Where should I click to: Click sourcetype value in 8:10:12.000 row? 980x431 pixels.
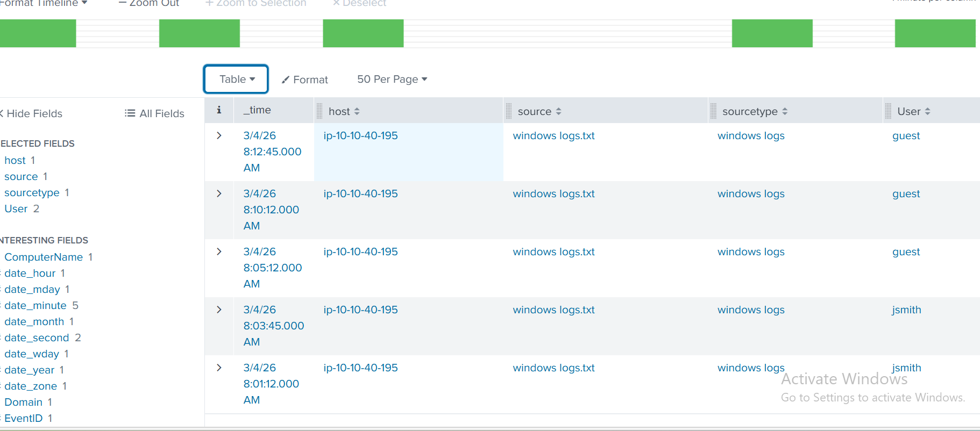(751, 193)
